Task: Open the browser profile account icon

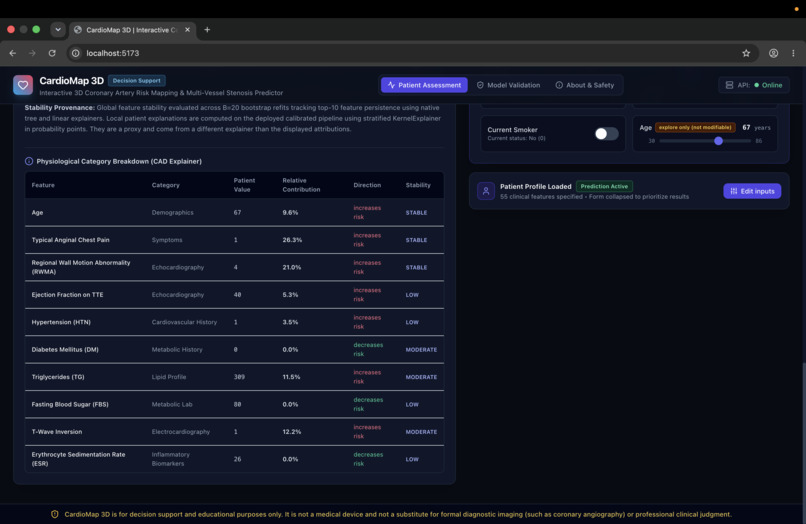Action: coord(773,53)
